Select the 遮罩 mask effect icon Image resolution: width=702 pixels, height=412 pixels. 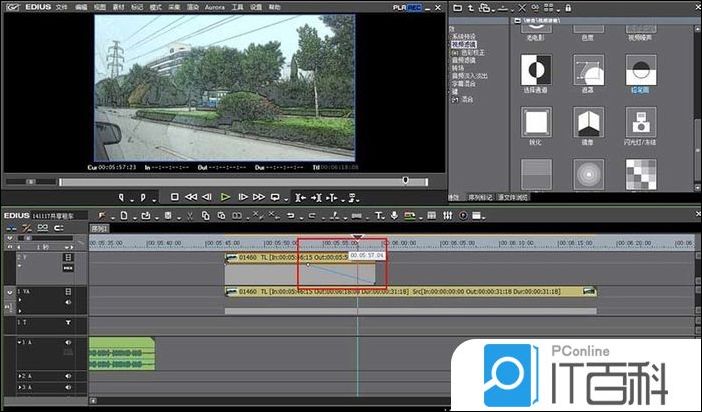tap(587, 69)
